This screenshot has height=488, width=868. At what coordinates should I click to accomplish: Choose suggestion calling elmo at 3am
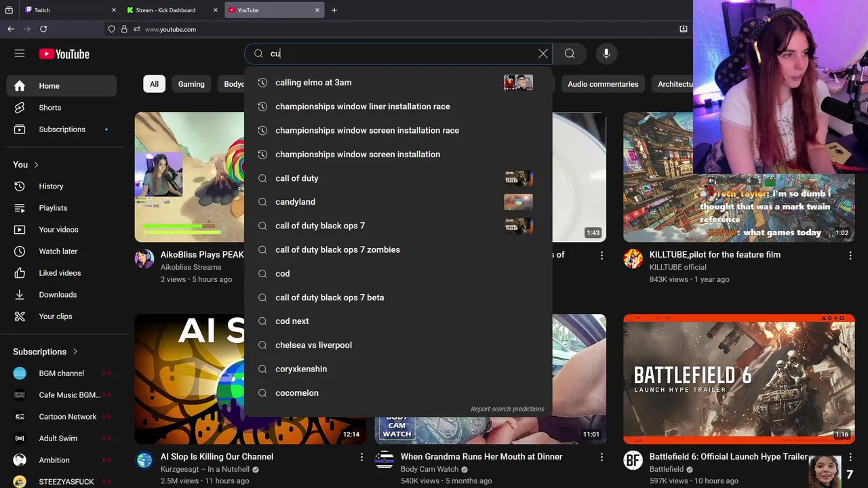click(398, 83)
